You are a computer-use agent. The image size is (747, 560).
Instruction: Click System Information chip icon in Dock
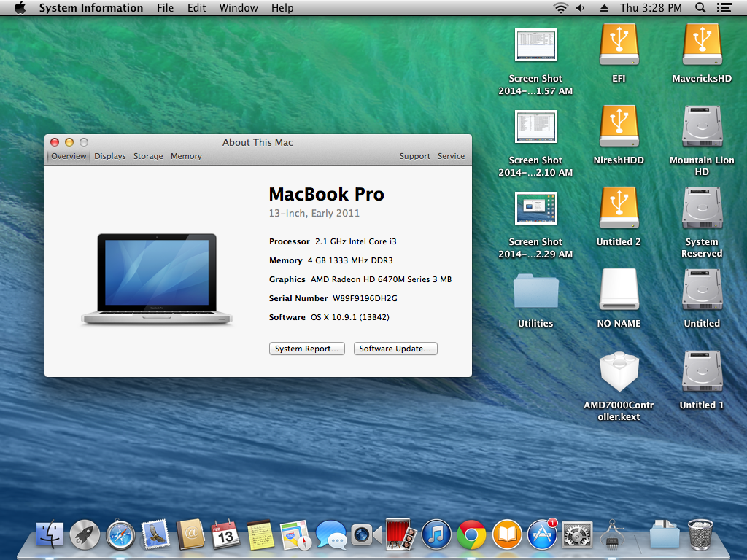pyautogui.click(x=612, y=534)
